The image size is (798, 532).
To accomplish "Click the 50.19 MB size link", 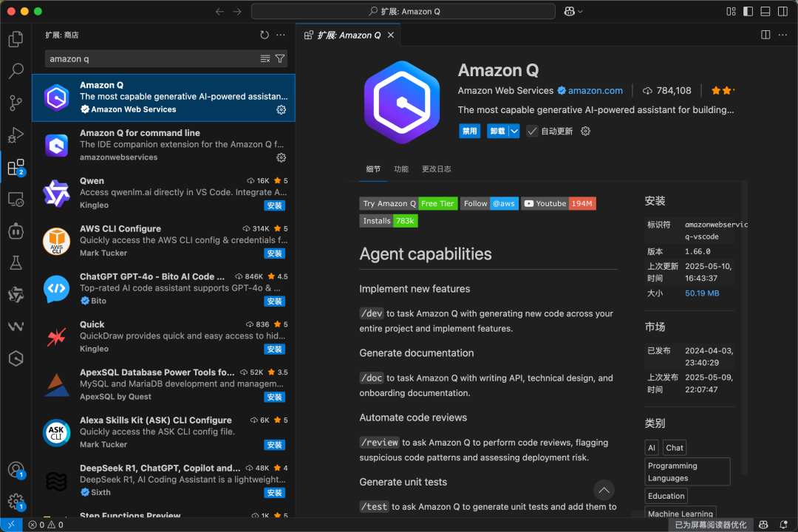I will (702, 293).
